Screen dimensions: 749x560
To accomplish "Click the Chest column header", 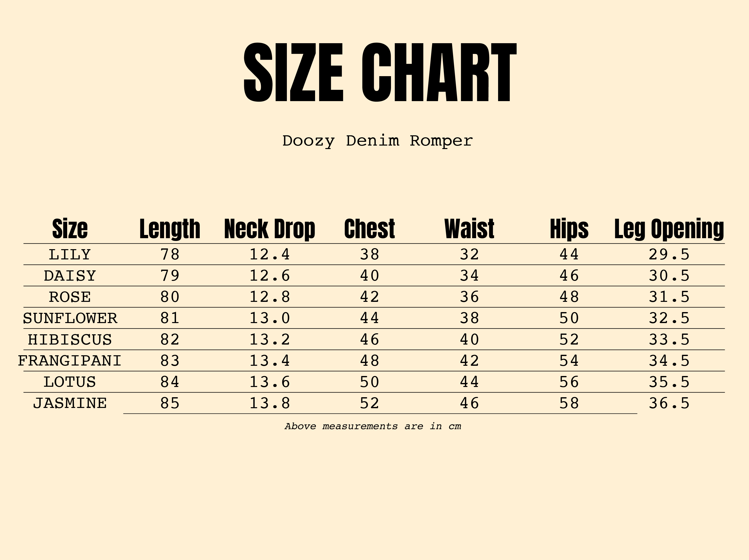I will (370, 229).
